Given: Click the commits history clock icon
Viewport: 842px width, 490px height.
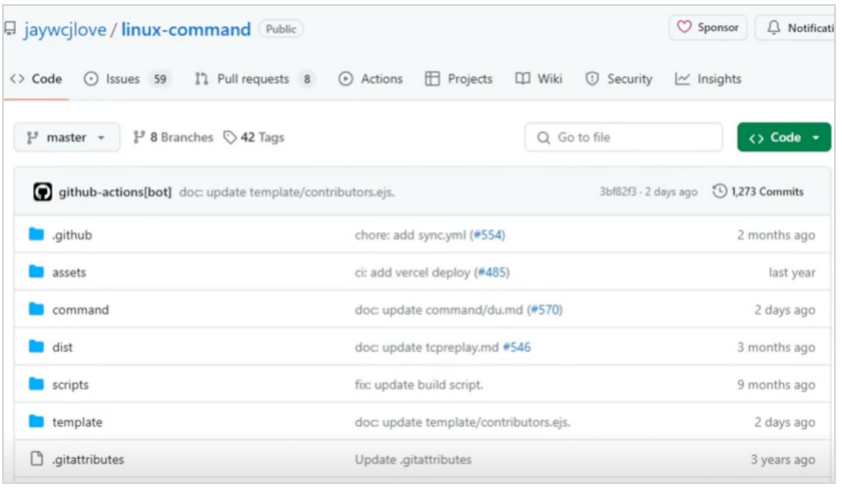Looking at the screenshot, I should pyautogui.click(x=720, y=191).
